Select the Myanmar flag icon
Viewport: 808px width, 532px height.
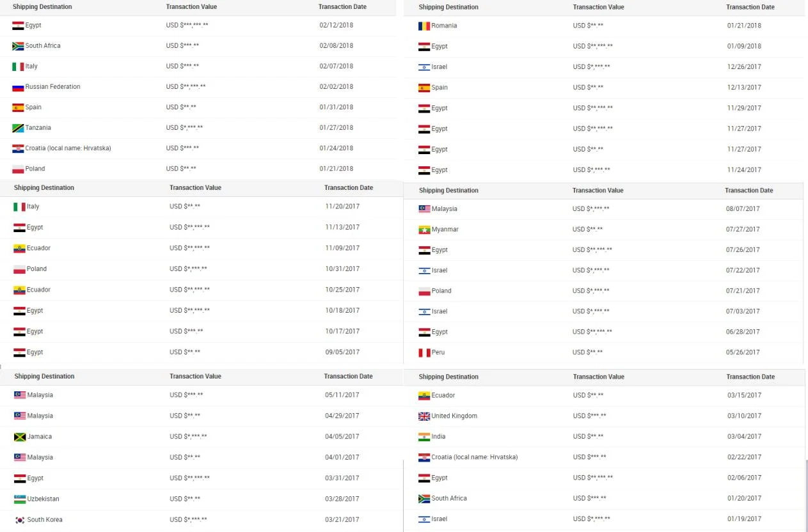point(424,230)
